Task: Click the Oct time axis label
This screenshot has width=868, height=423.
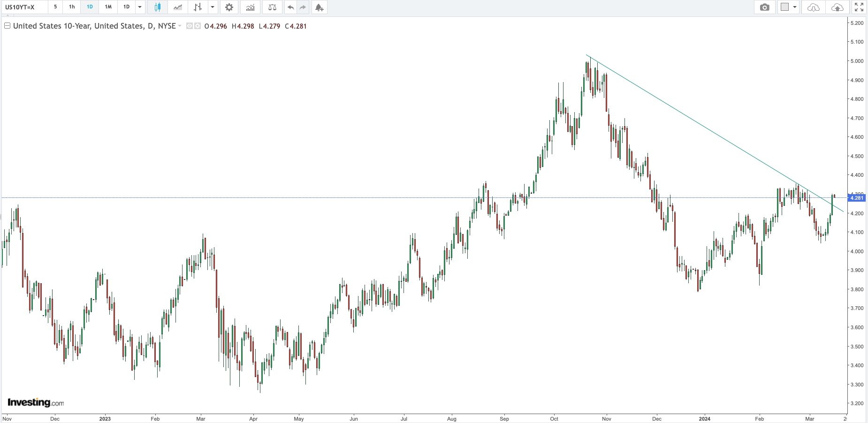Action: tap(554, 419)
